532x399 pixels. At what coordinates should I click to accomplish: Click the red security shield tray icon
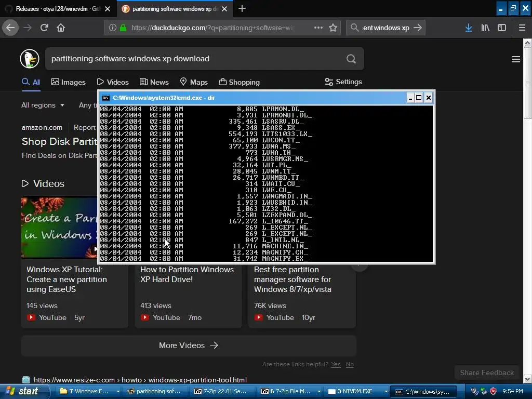click(494, 391)
